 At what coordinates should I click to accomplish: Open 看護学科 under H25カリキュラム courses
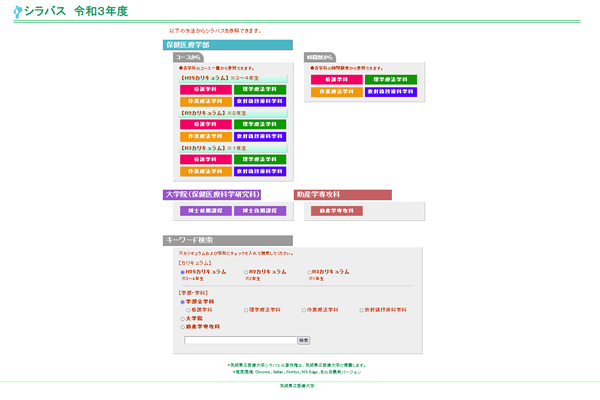[206, 90]
